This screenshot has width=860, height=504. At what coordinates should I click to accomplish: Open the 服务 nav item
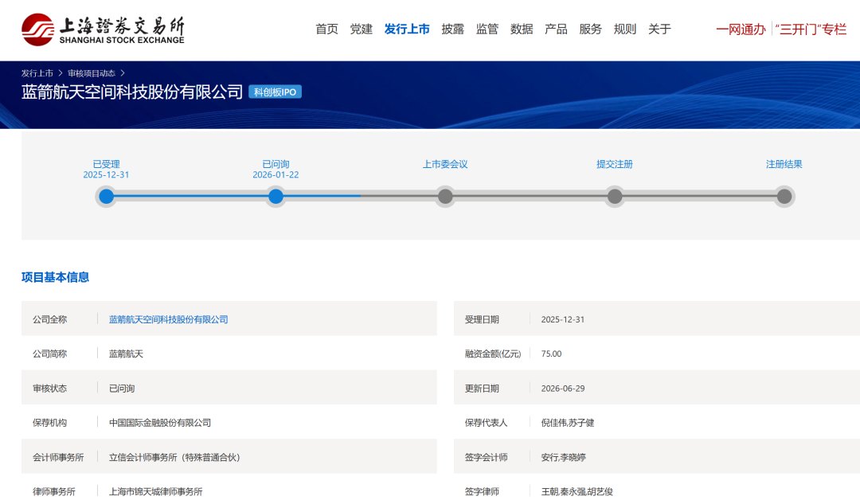(x=591, y=29)
